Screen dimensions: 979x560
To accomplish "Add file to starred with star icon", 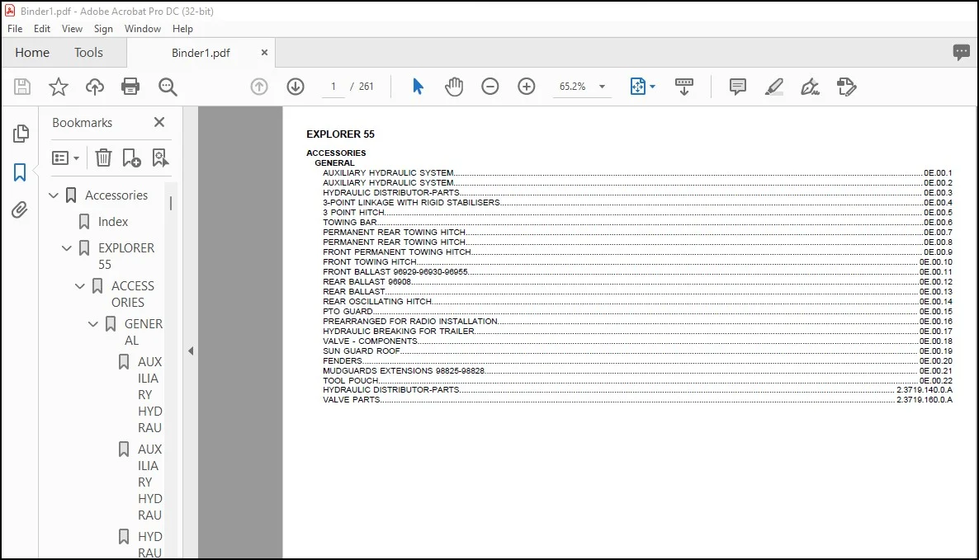I will pos(59,87).
